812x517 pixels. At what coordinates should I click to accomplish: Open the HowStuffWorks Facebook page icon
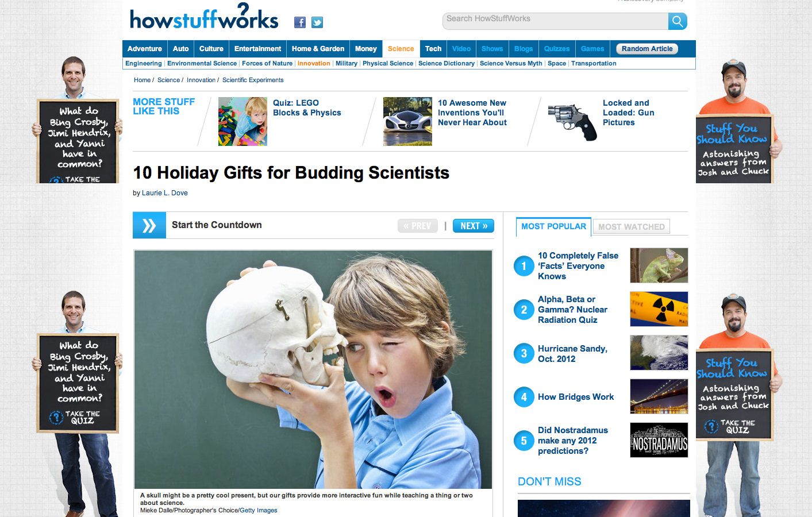click(300, 22)
